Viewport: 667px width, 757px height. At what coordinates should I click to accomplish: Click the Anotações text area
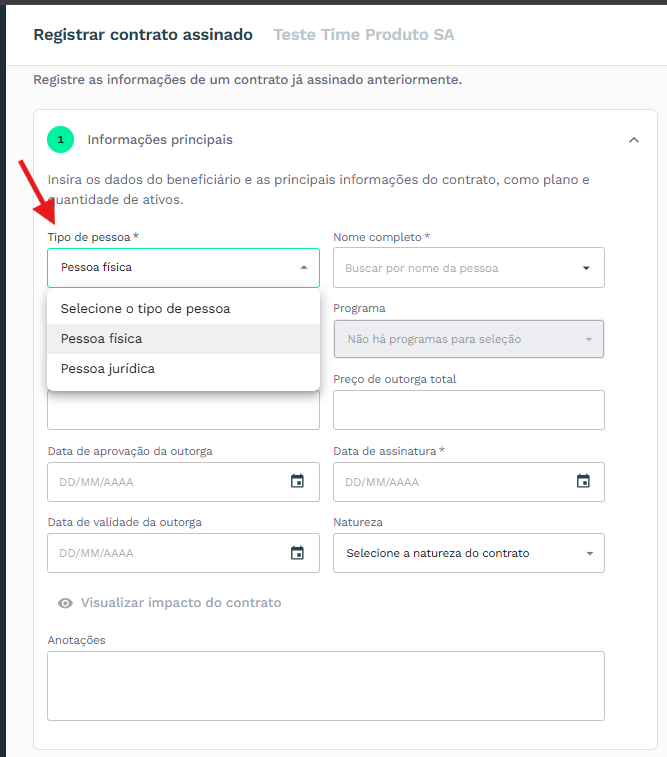click(326, 686)
